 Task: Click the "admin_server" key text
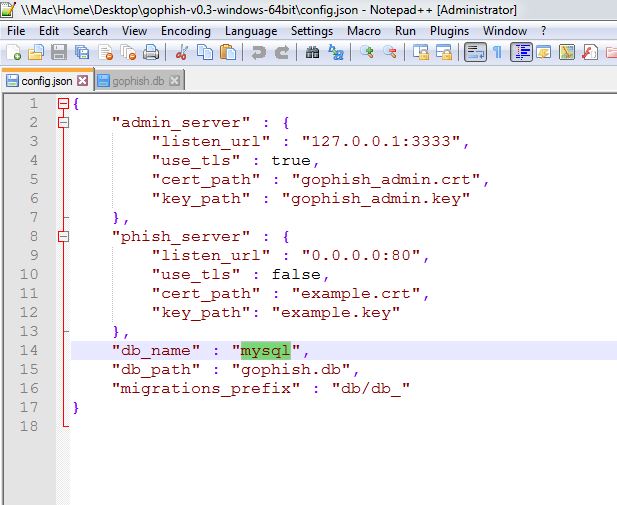coord(181,122)
